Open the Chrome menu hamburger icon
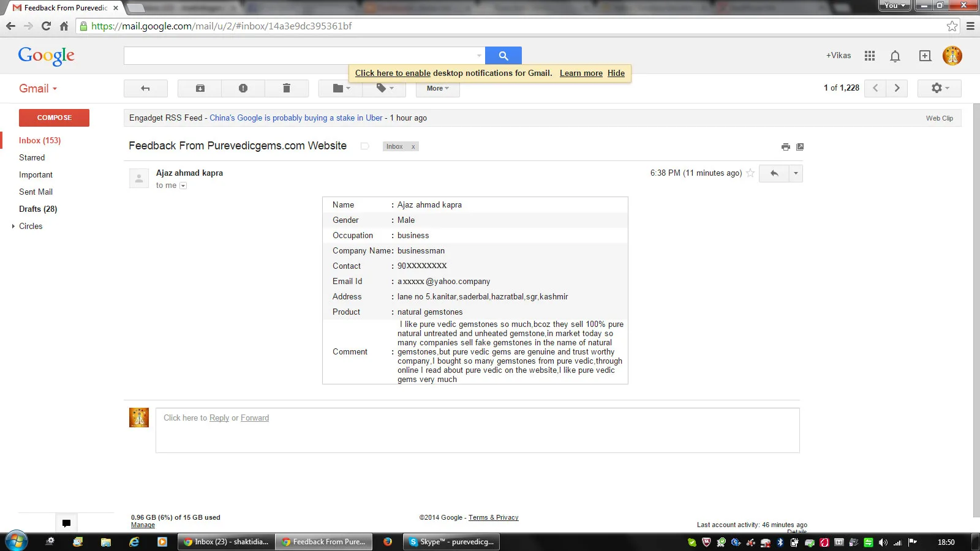980x551 pixels. (970, 26)
